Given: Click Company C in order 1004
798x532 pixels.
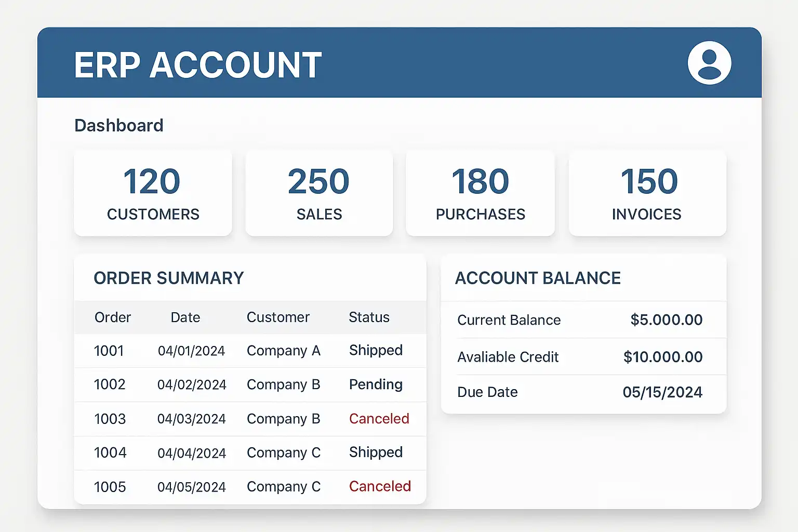Looking at the screenshot, I should point(284,453).
